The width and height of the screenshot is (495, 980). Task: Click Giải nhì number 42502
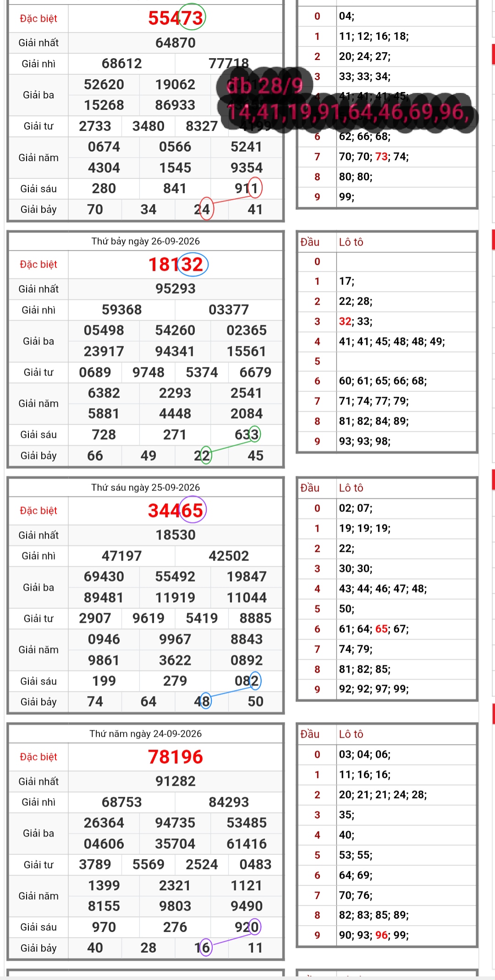point(229,556)
